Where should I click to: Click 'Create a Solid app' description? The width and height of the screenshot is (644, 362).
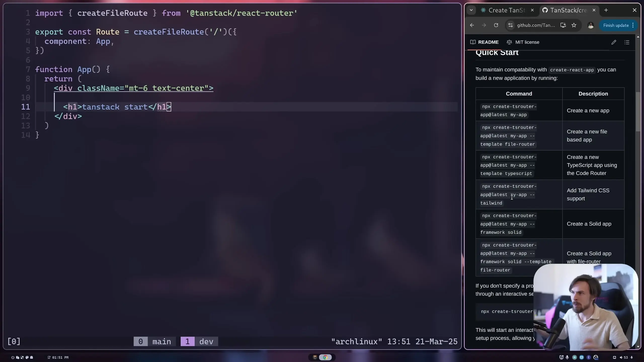click(589, 224)
